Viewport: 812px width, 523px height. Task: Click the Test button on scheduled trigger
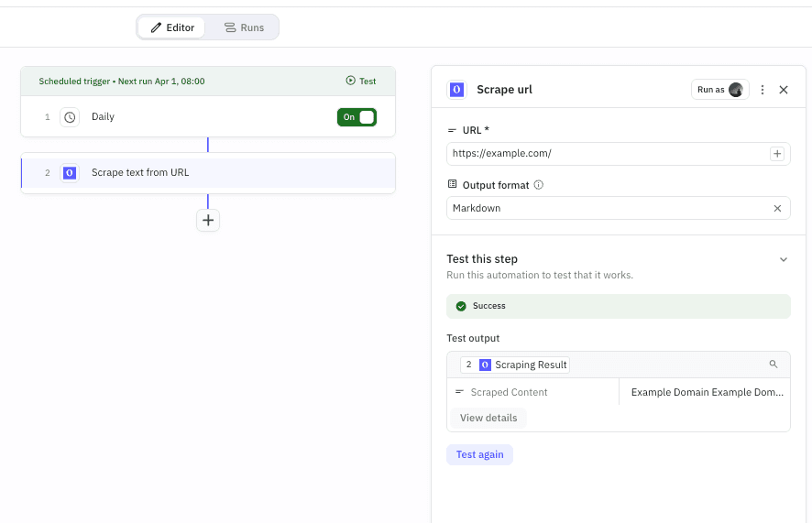coord(361,81)
